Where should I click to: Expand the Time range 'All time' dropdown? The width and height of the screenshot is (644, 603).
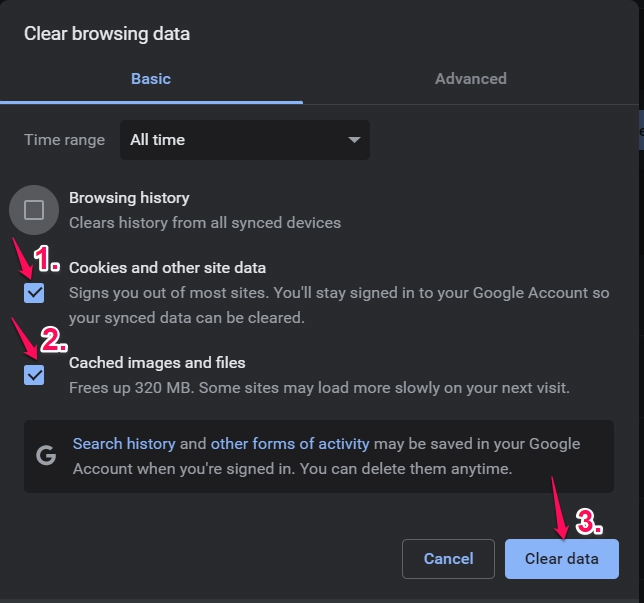coord(244,140)
